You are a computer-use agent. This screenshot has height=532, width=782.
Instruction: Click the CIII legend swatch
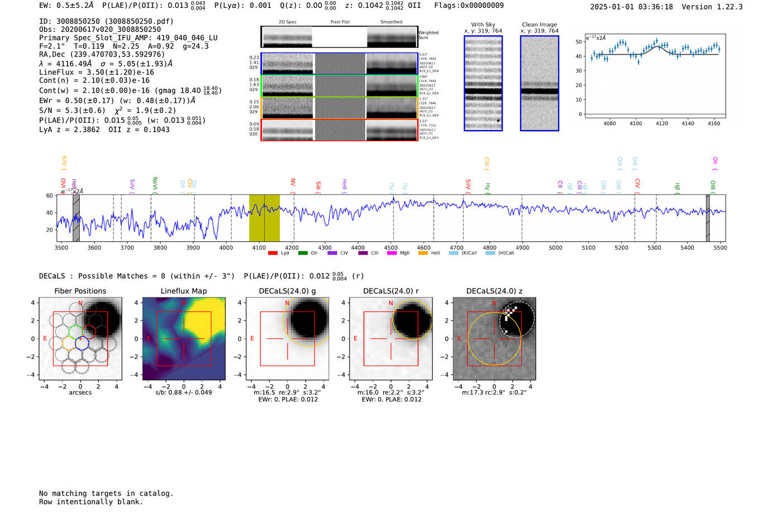point(363,253)
